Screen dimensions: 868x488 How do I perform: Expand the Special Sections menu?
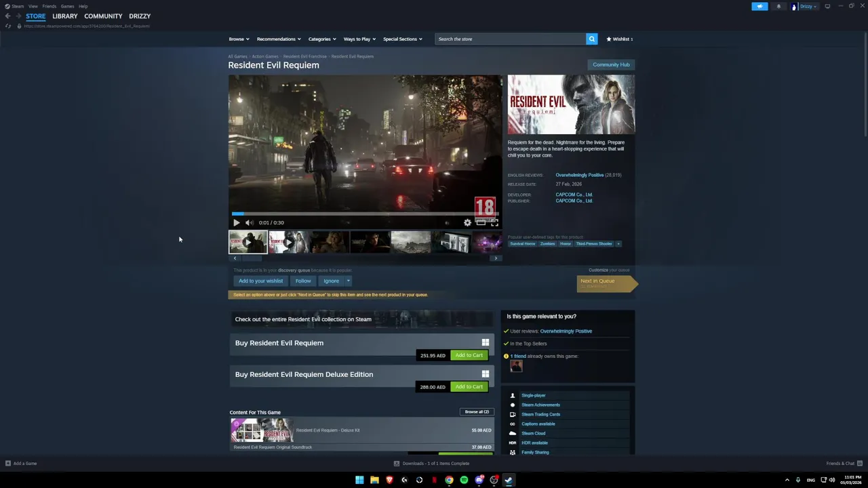pyautogui.click(x=402, y=39)
